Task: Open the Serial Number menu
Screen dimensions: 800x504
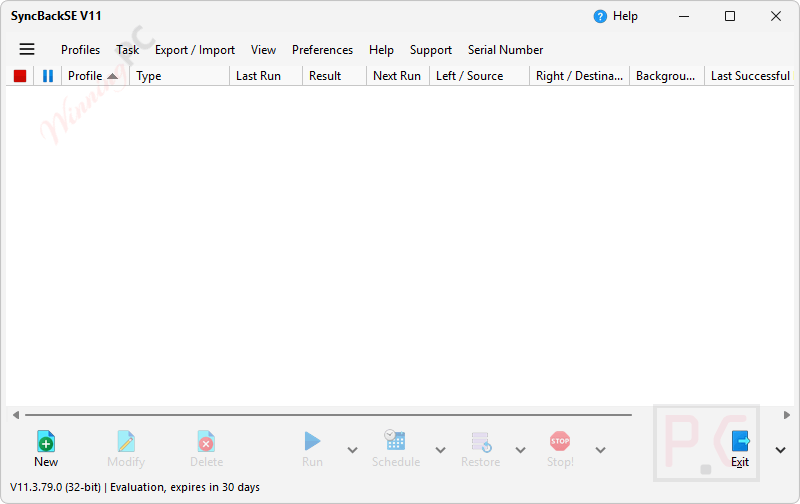Action: tap(506, 50)
